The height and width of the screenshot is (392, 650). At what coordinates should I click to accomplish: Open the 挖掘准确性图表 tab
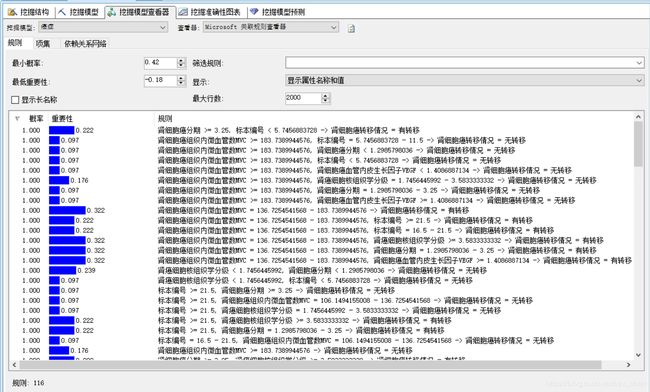[x=210, y=12]
